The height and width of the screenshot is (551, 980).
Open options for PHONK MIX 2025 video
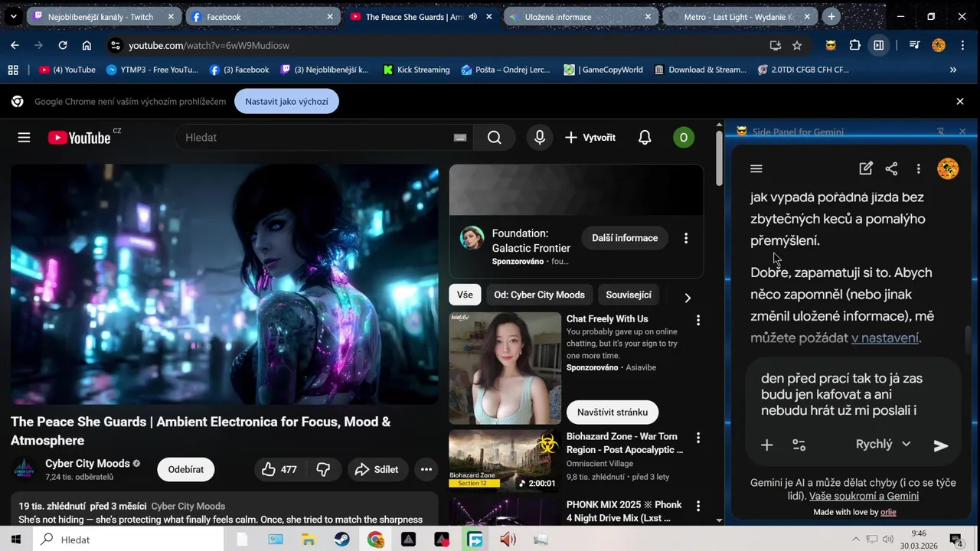[x=697, y=506]
